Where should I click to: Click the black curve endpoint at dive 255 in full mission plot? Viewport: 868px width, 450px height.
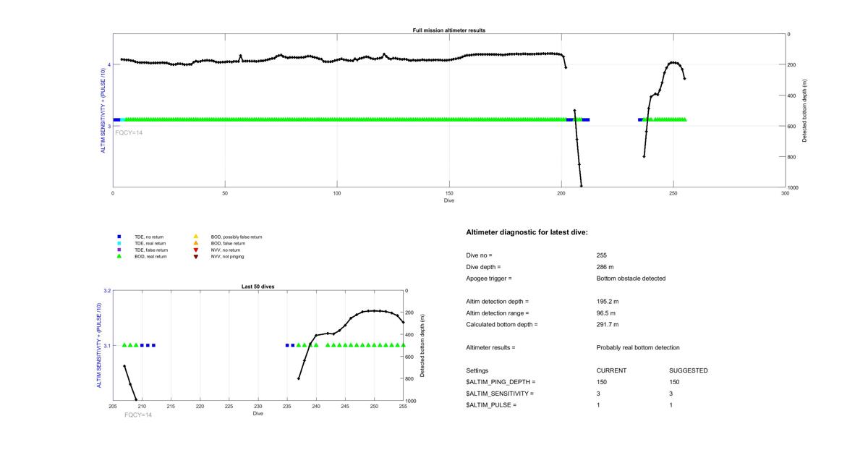(684, 78)
